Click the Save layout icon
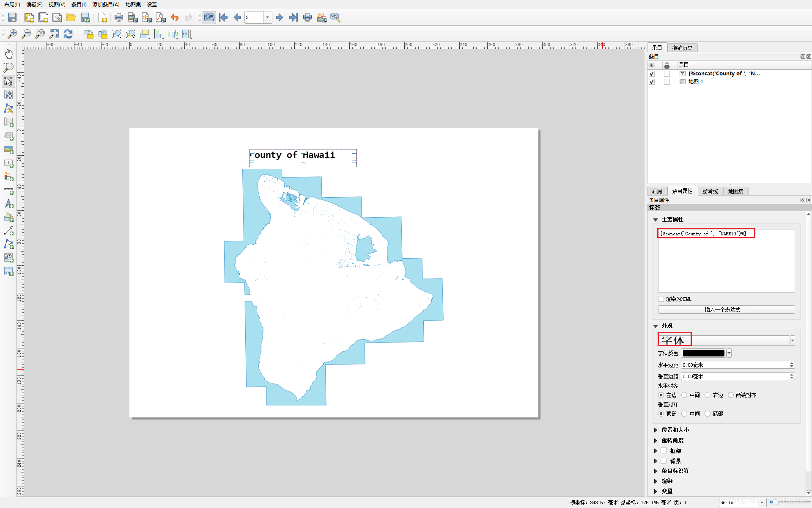Image resolution: width=812 pixels, height=508 pixels. tap(12, 17)
